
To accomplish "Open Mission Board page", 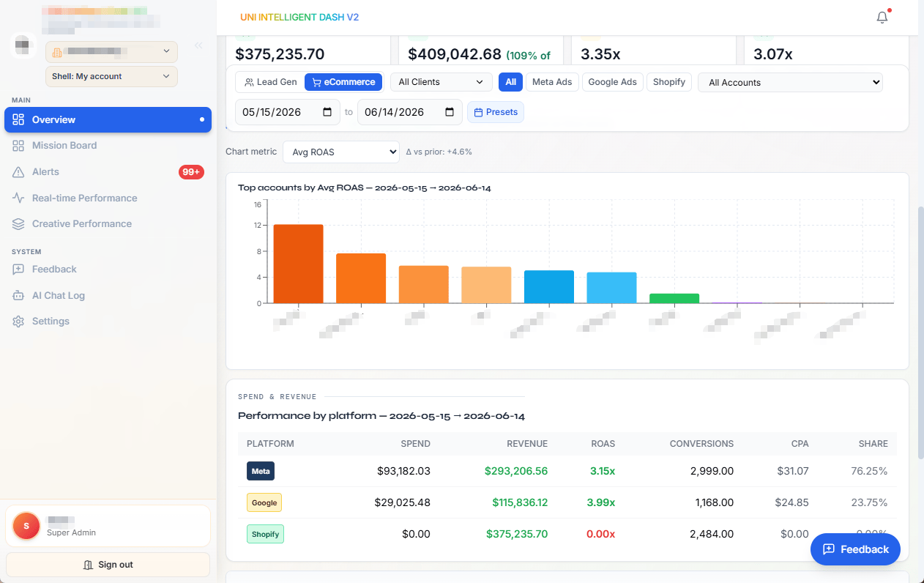I will (108, 146).
